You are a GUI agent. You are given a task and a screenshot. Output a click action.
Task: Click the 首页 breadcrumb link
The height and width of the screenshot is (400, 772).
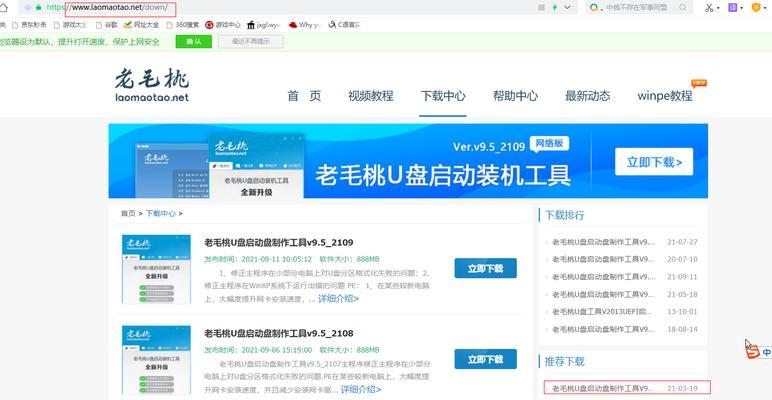point(128,213)
